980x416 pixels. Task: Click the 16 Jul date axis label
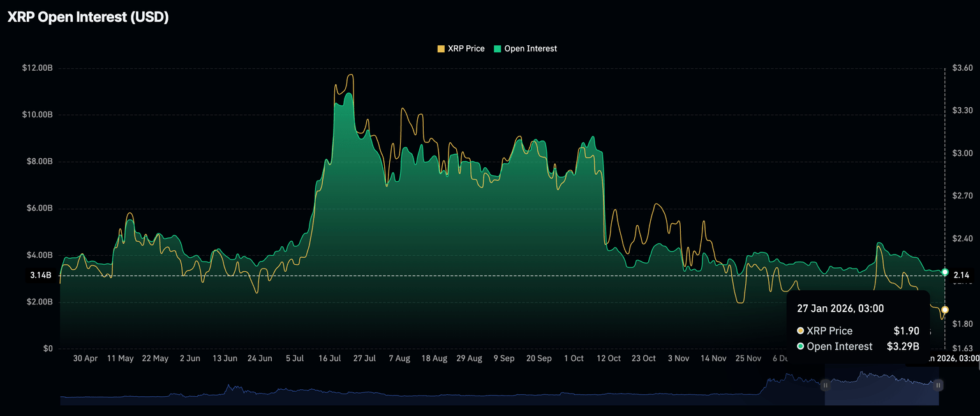pyautogui.click(x=329, y=359)
